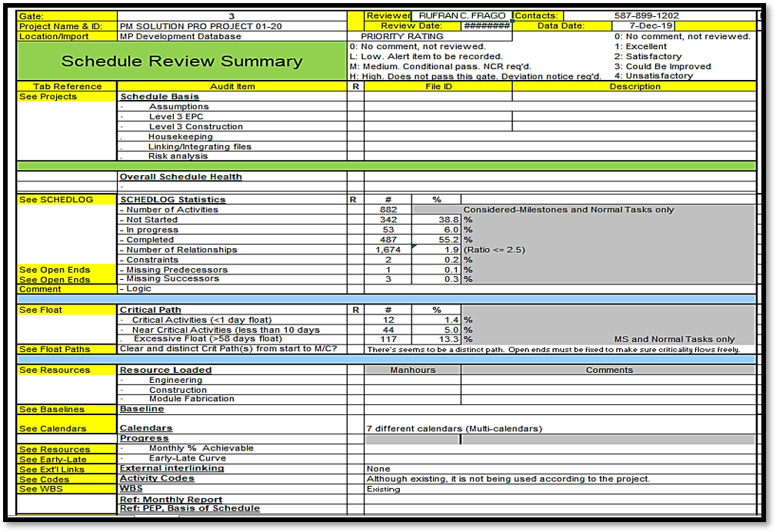
Task: Click the relationship ratio value 1.9
Action: [437, 250]
